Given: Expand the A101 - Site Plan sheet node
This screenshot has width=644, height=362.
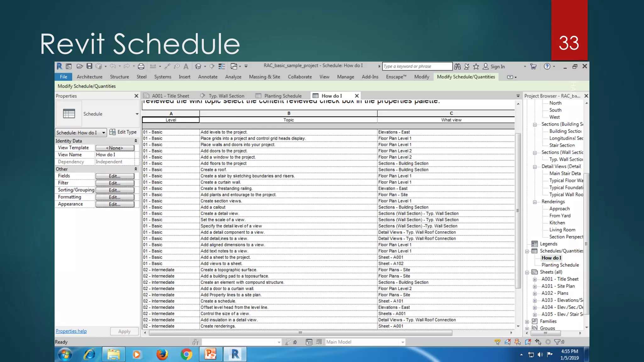Looking at the screenshot, I should [x=535, y=287].
